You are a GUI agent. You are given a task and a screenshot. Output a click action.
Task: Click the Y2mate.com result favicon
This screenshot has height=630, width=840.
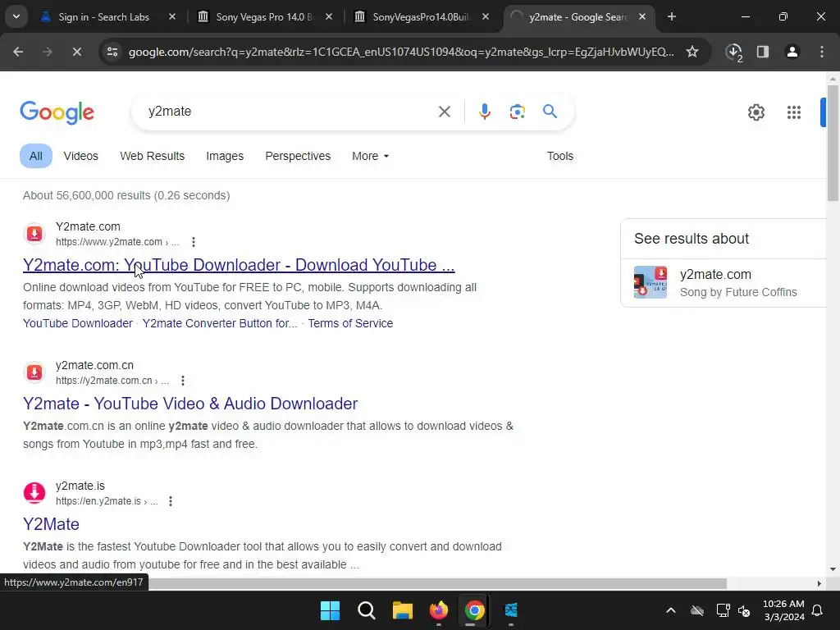tap(34, 234)
